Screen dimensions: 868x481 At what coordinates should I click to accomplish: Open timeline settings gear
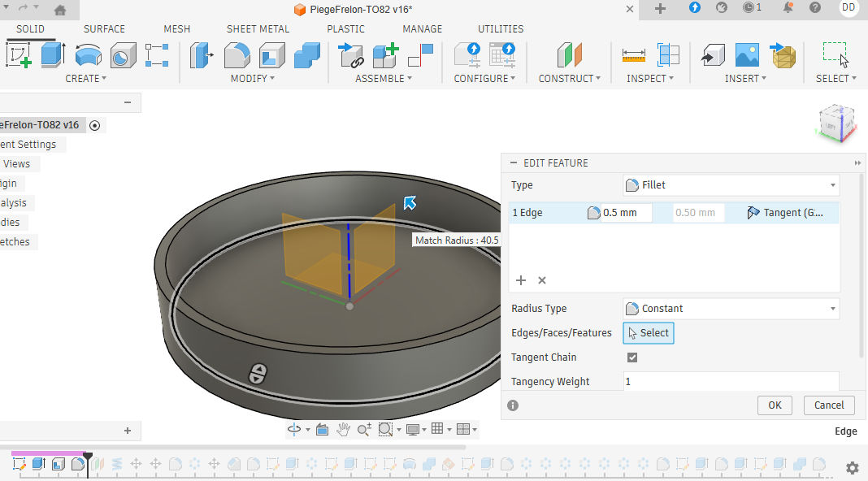[852, 467]
